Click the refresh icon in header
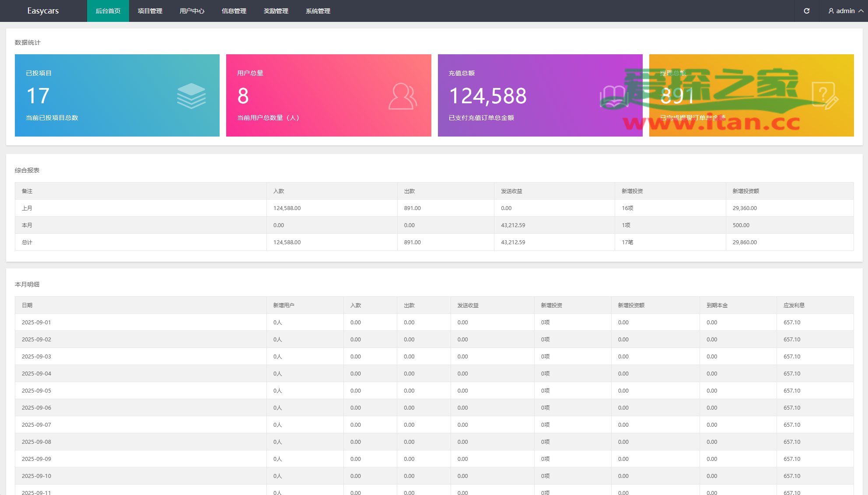This screenshot has height=495, width=868. coord(806,11)
